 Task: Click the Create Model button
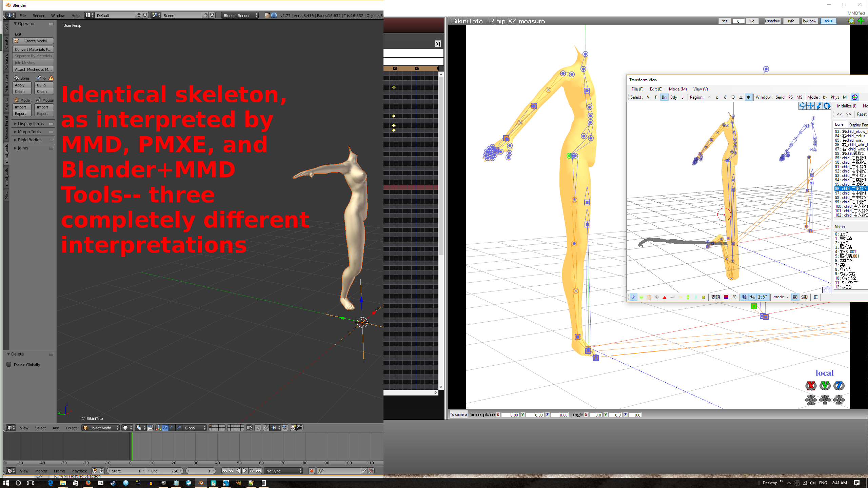33,41
